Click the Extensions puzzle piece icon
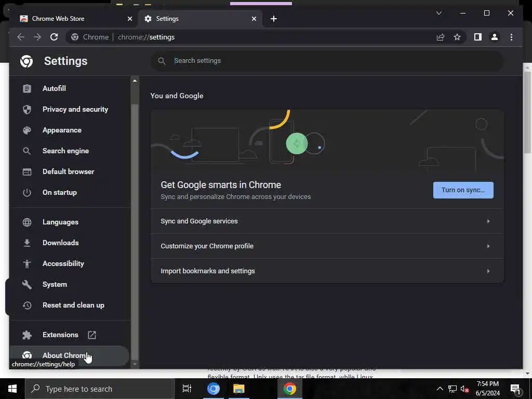The width and height of the screenshot is (532, 399). click(x=27, y=335)
